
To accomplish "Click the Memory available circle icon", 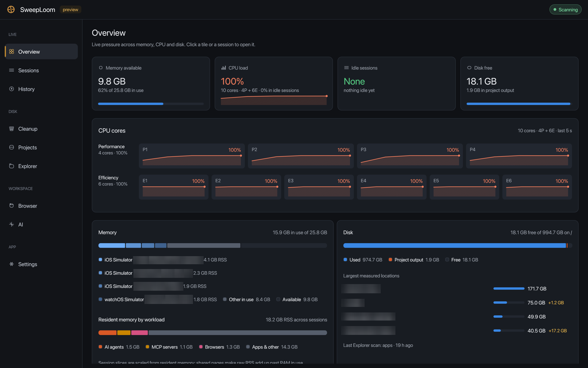I will tap(101, 68).
